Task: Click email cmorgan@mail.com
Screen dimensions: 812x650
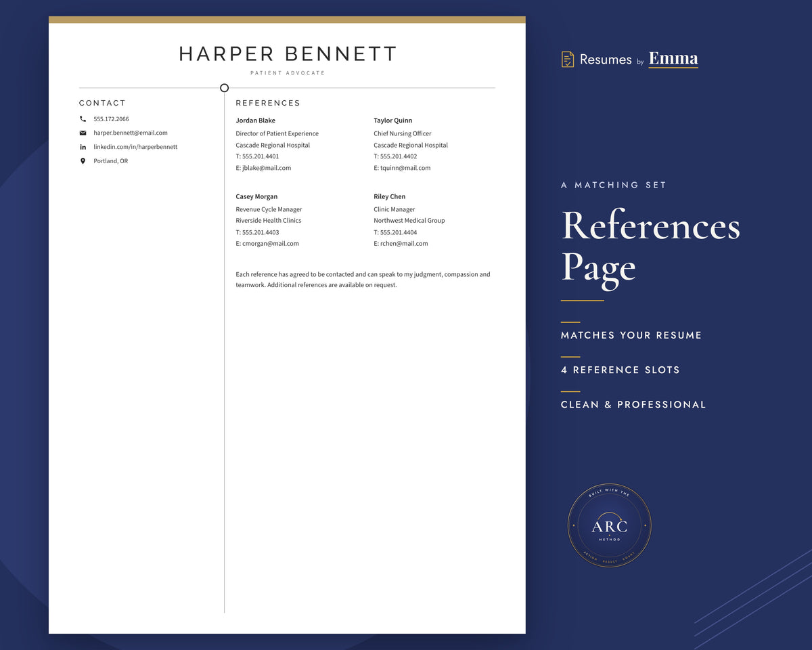Action: point(267,244)
